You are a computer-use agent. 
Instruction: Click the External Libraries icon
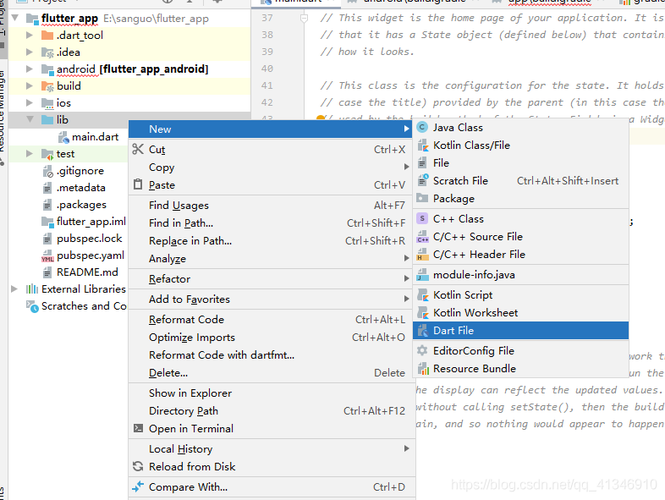pos(32,289)
